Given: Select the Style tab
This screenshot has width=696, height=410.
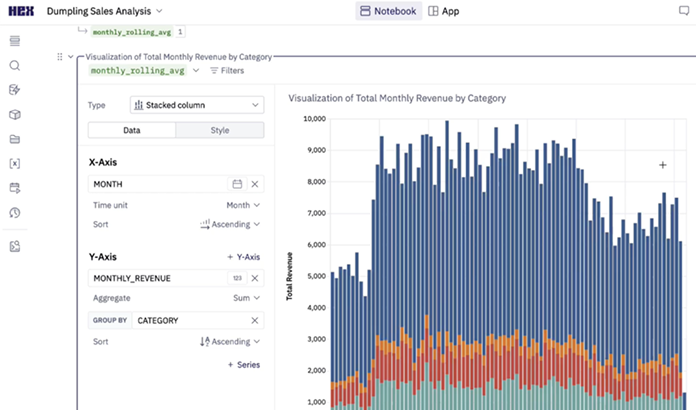Looking at the screenshot, I should pos(219,130).
